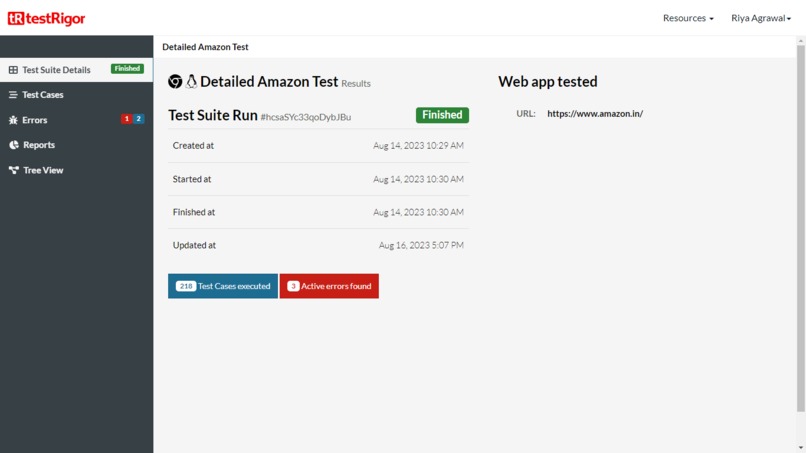Click the Updated at date Aug 16, 2023 5:07 PM
Viewport: 806px width, 453px height.
pos(421,245)
